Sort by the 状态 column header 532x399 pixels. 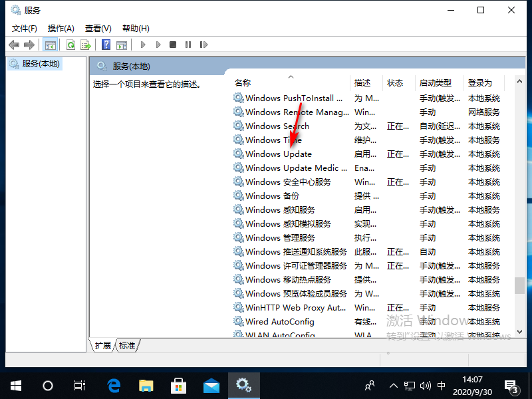click(395, 83)
